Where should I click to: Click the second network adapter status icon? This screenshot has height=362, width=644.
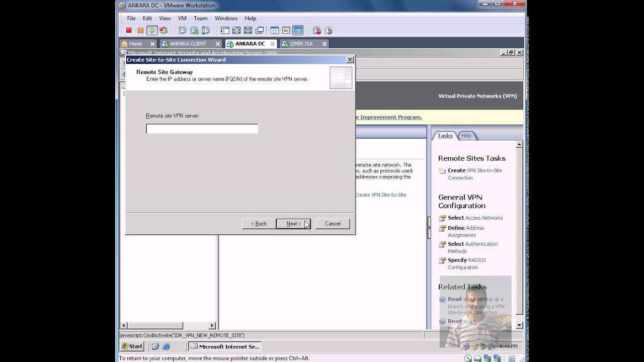pyautogui.click(x=496, y=358)
